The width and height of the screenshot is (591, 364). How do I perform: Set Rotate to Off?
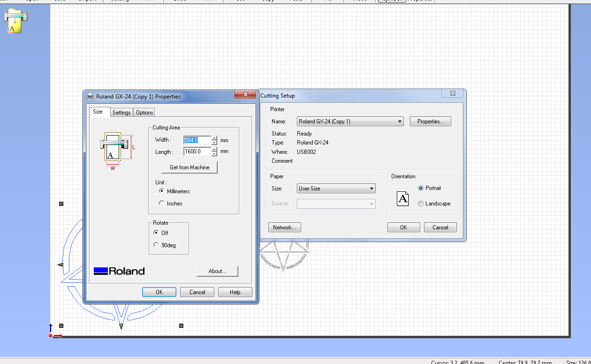click(156, 233)
